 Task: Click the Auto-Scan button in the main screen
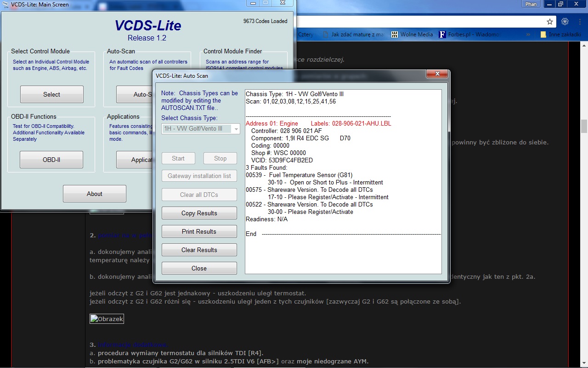[134, 94]
